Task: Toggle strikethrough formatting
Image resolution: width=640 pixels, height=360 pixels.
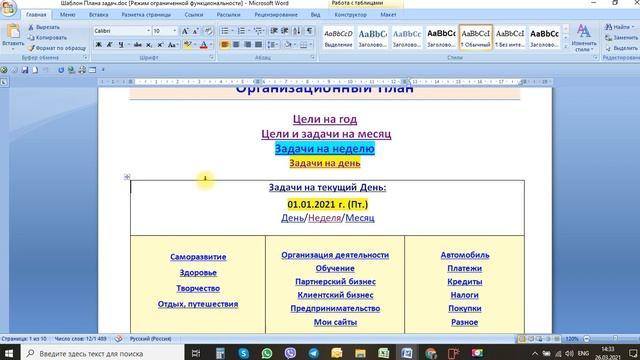Action: coord(138,44)
